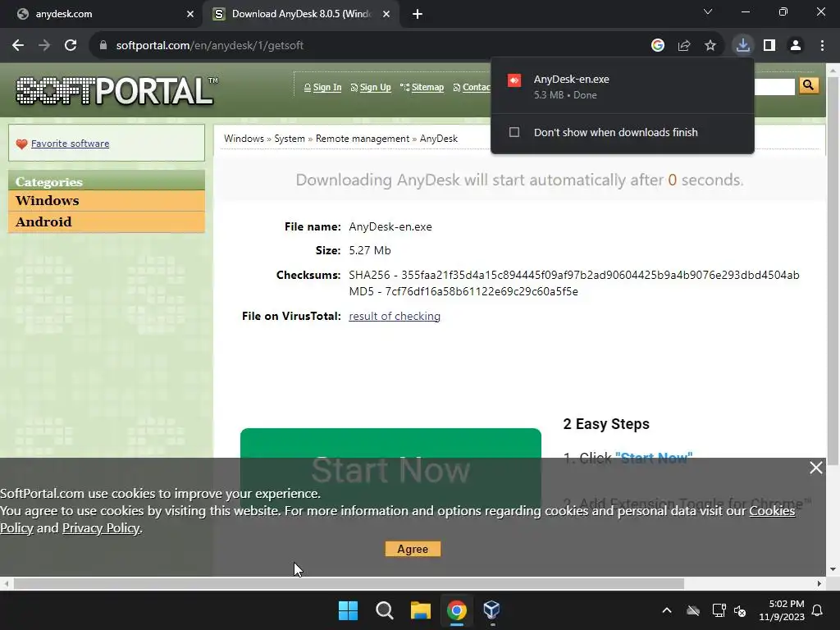This screenshot has width=840, height=630.
Task: Click the Chrome taskbar icon
Action: 456,610
